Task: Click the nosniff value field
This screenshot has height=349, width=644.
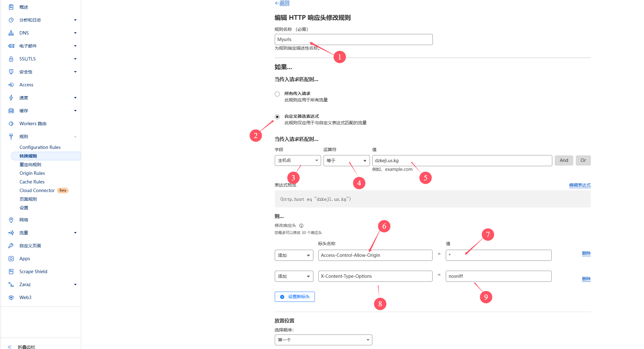Action: pyautogui.click(x=499, y=276)
